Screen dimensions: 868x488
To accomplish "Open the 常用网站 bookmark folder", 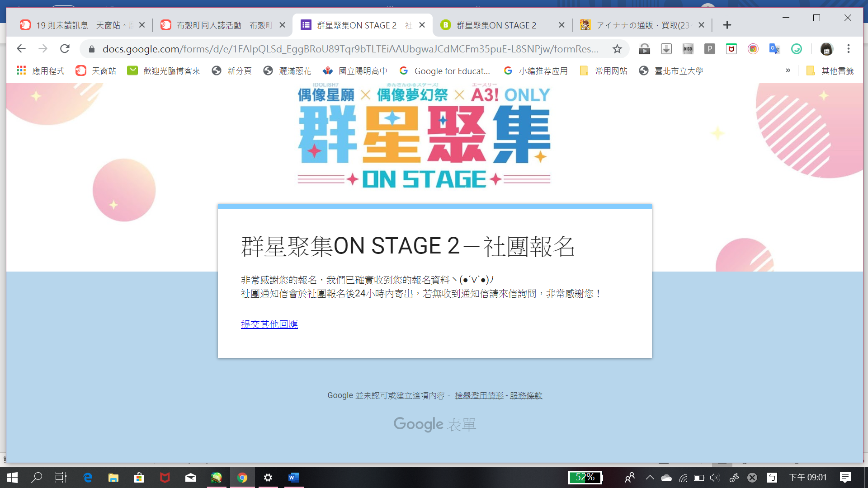I will (x=604, y=71).
